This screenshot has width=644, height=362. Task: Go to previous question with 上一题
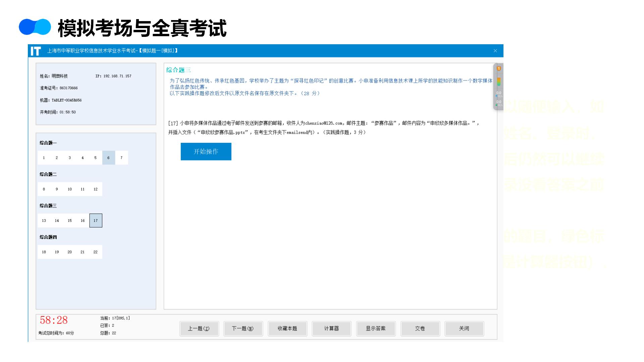click(x=199, y=328)
